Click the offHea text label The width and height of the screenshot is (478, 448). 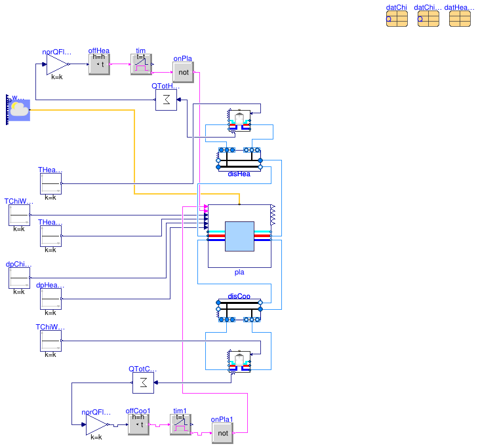click(x=99, y=50)
